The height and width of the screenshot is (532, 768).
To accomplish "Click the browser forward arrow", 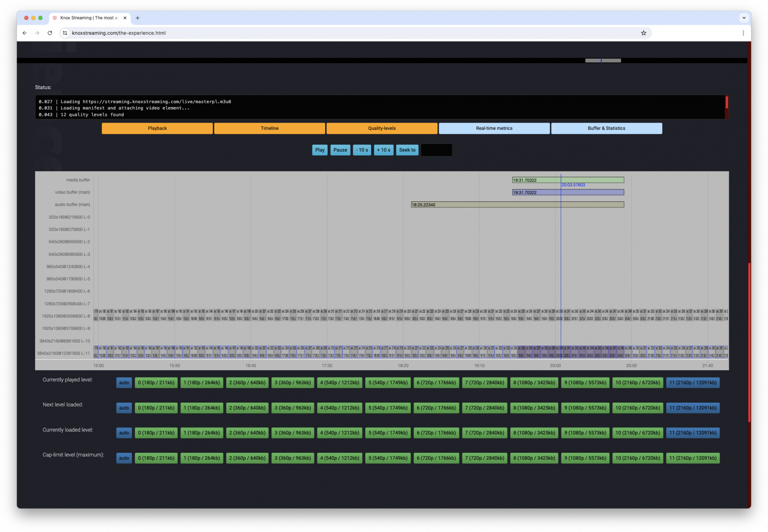I will (37, 33).
